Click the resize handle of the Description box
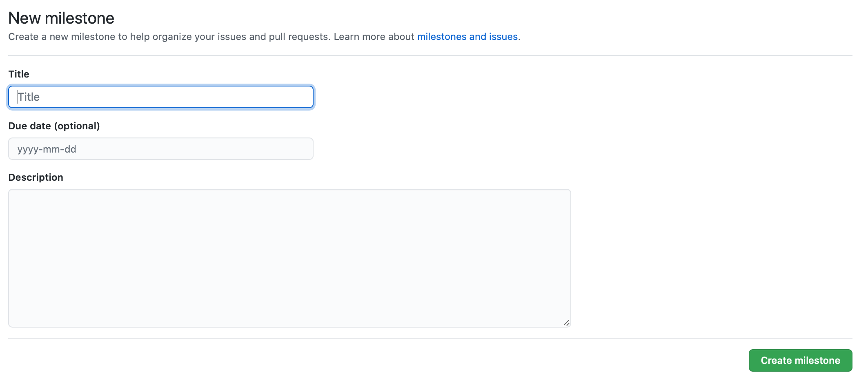 click(x=566, y=323)
